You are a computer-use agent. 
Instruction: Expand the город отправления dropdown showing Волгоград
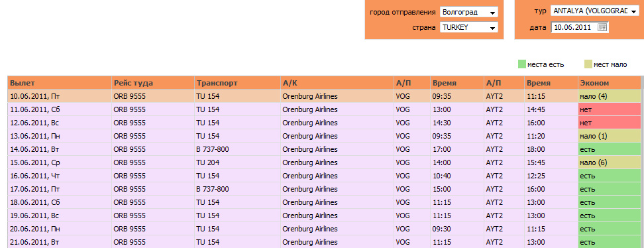pos(468,12)
